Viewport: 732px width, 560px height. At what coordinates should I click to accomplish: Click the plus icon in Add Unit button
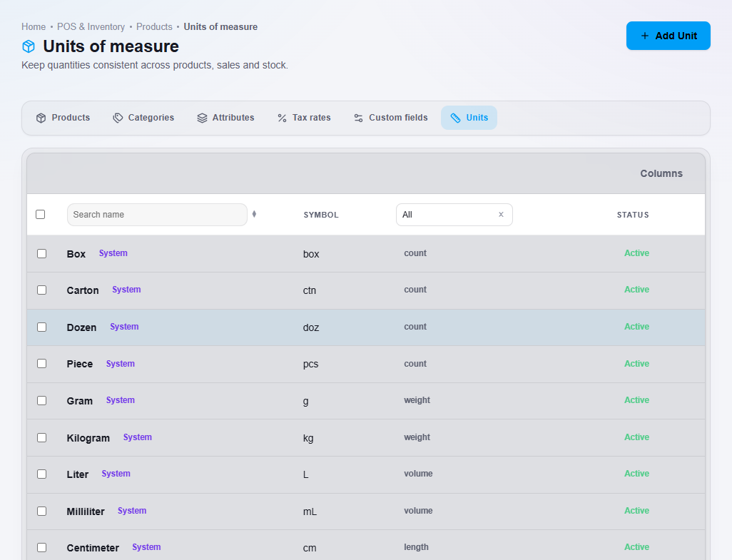pos(645,36)
